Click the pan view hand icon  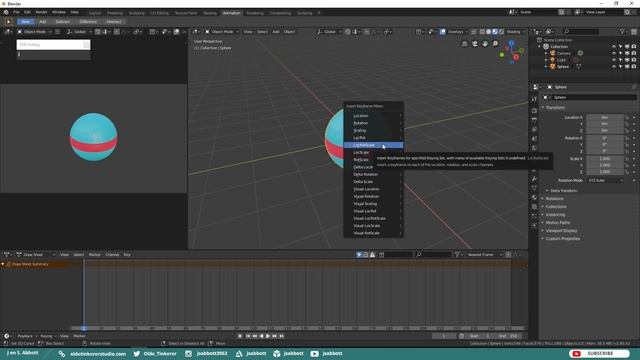coord(485,44)
